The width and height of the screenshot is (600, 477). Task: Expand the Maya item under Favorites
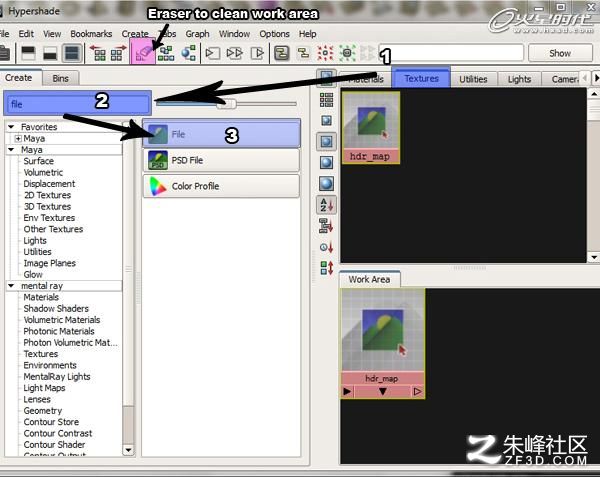[x=18, y=138]
